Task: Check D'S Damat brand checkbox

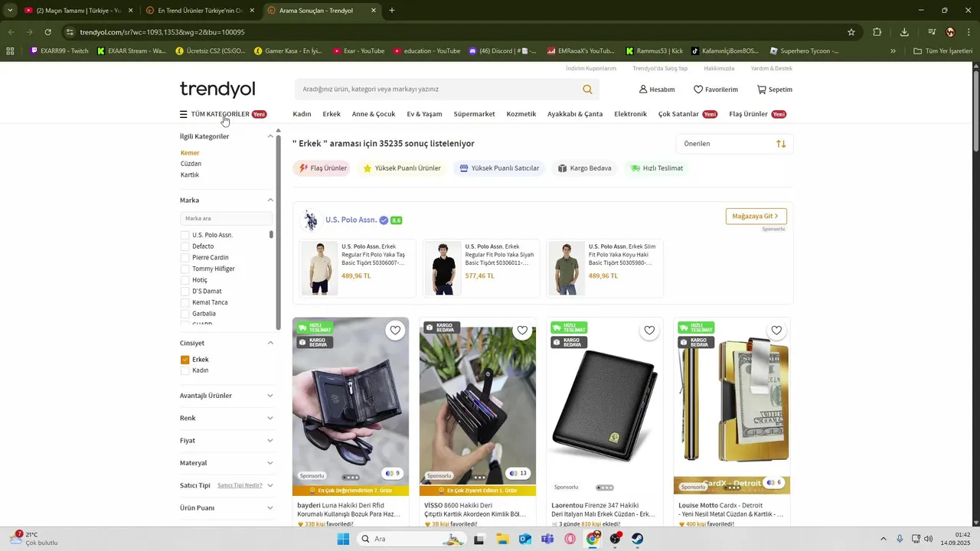Action: coord(185,292)
